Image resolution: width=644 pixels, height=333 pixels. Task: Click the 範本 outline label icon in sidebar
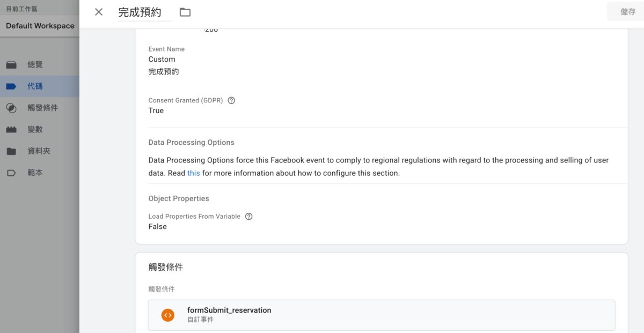click(x=11, y=173)
